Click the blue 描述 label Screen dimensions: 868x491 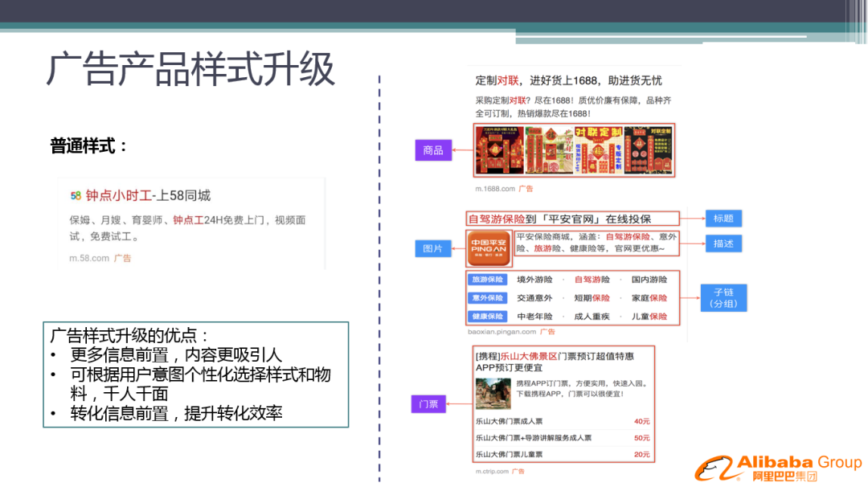(x=723, y=243)
